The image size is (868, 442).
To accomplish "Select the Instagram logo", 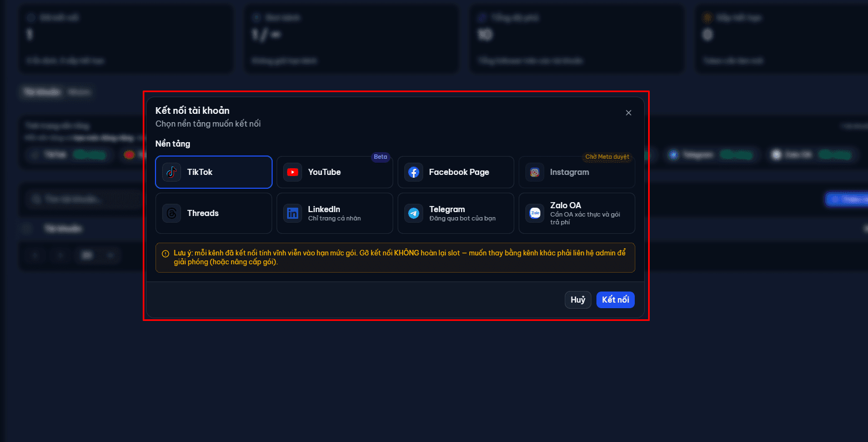I will pyautogui.click(x=535, y=172).
